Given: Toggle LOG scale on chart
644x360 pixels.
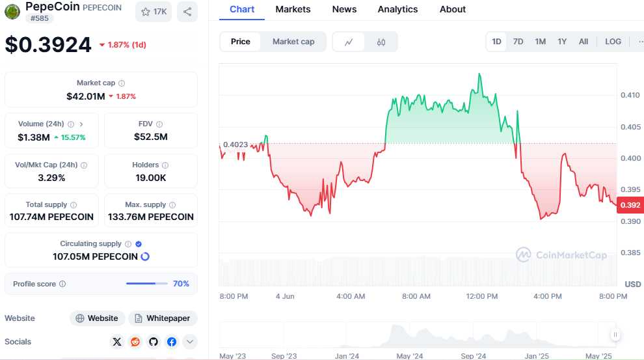Looking at the screenshot, I should pyautogui.click(x=613, y=42).
